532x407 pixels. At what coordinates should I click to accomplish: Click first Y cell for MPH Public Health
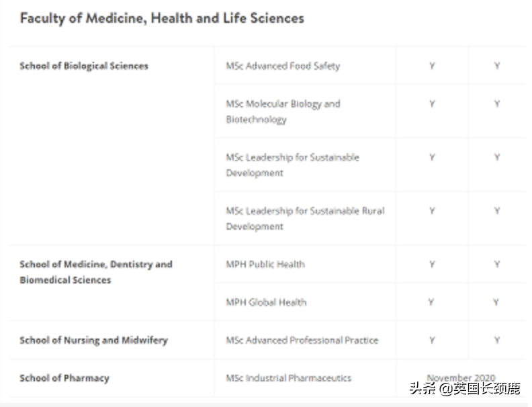432,264
